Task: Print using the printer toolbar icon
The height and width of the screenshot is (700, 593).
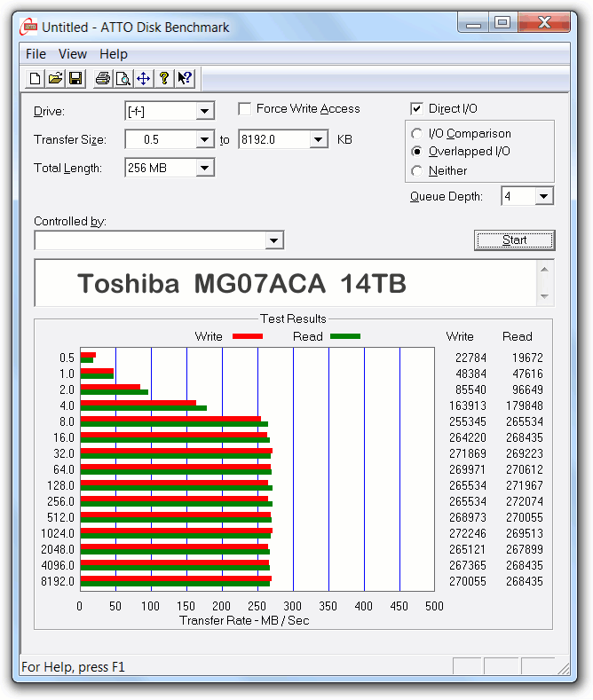Action: [x=103, y=79]
